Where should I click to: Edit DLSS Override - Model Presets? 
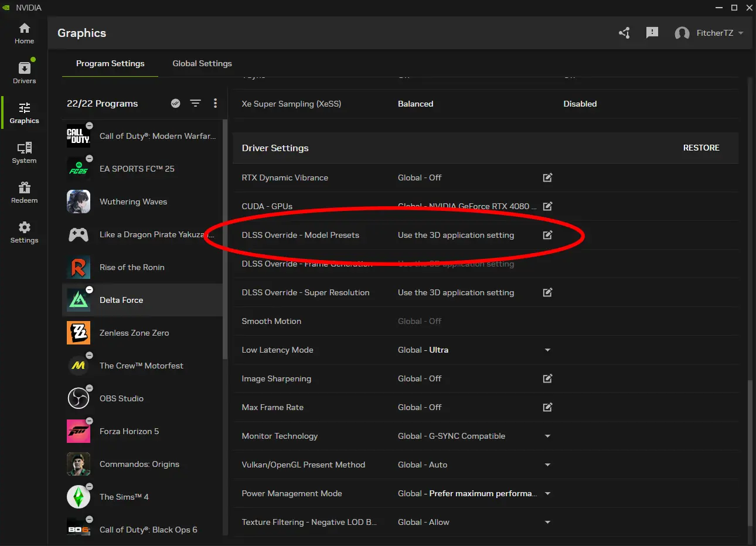click(547, 235)
